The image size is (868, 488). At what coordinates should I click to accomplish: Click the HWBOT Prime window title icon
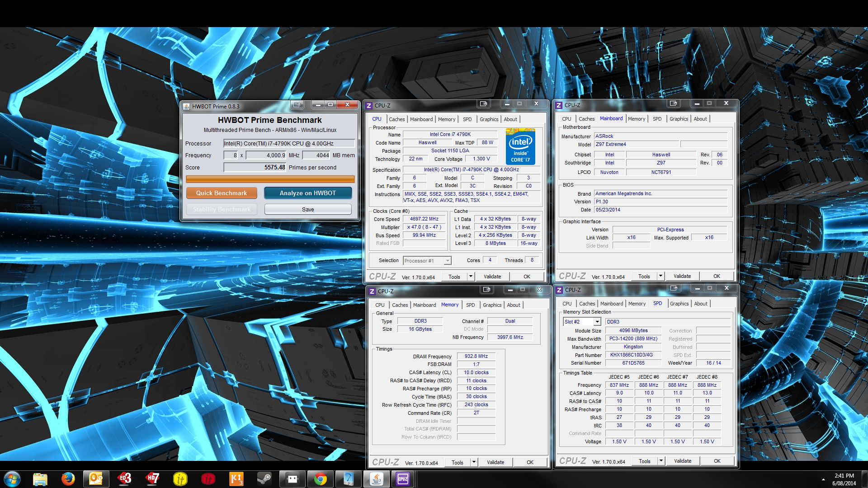pos(186,107)
